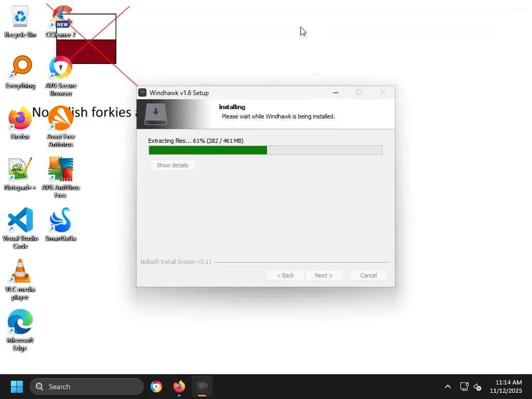Select the Visual Studio Code shortcut
Screen dimensions: 532x399
point(20,229)
